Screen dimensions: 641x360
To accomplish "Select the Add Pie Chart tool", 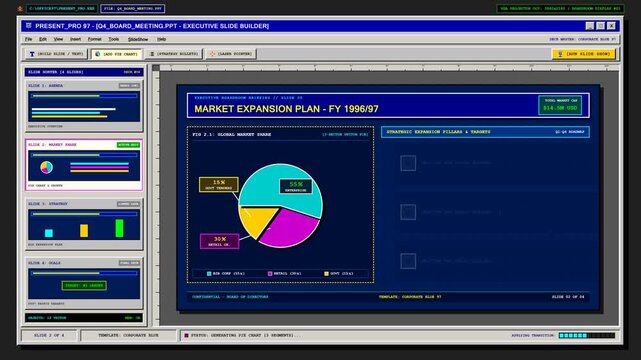I will point(117,54).
